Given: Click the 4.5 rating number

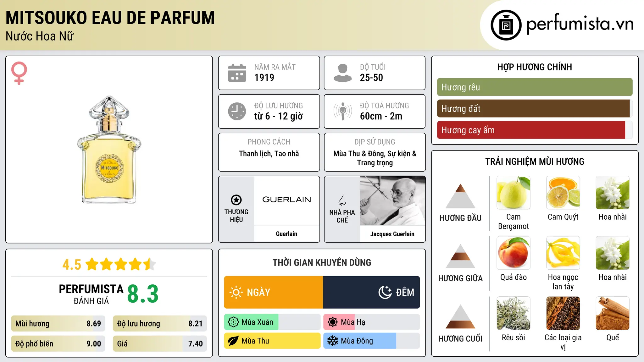Looking at the screenshot, I should click(x=72, y=265).
